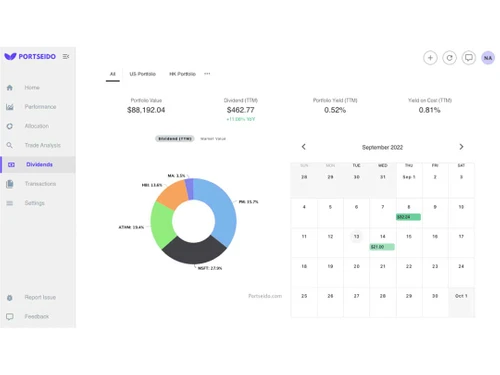Image resolution: width=500 pixels, height=375 pixels.
Task: Click the Portseido logo
Action: [x=30, y=56]
